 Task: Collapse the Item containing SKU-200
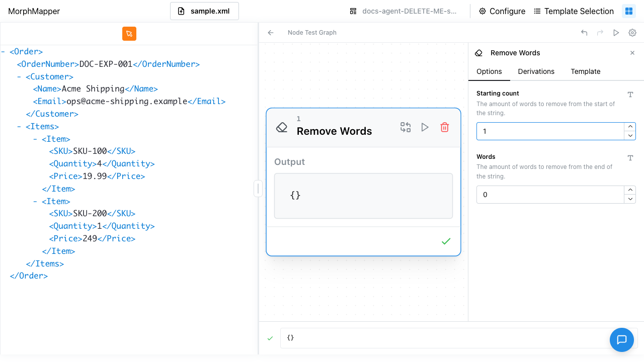(35, 202)
